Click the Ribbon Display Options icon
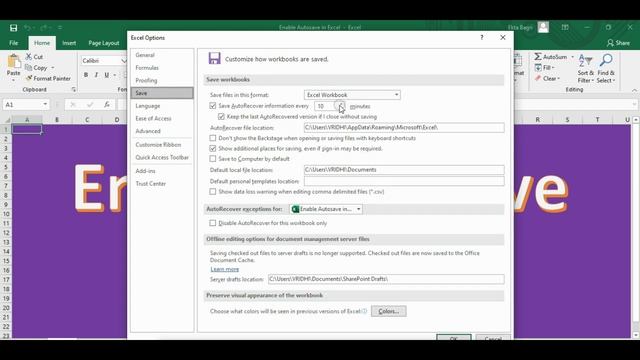The height and width of the screenshot is (360, 640). point(565,27)
